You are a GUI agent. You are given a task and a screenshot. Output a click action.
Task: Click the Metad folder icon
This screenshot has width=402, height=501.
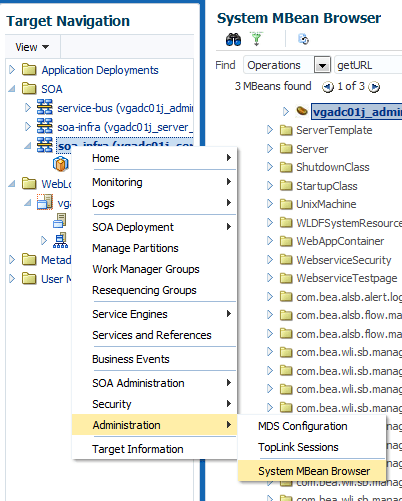[x=29, y=259]
